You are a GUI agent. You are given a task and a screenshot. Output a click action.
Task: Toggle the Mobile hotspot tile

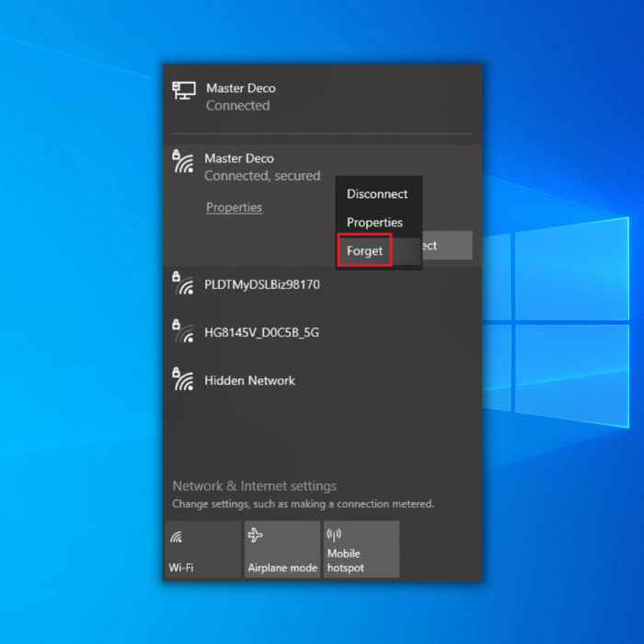(x=362, y=549)
